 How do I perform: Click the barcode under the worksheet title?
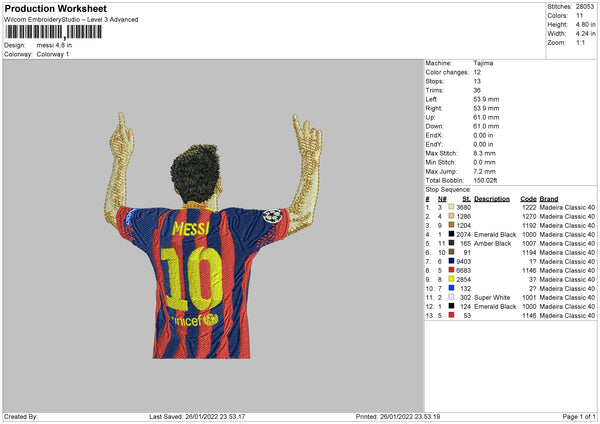click(54, 32)
